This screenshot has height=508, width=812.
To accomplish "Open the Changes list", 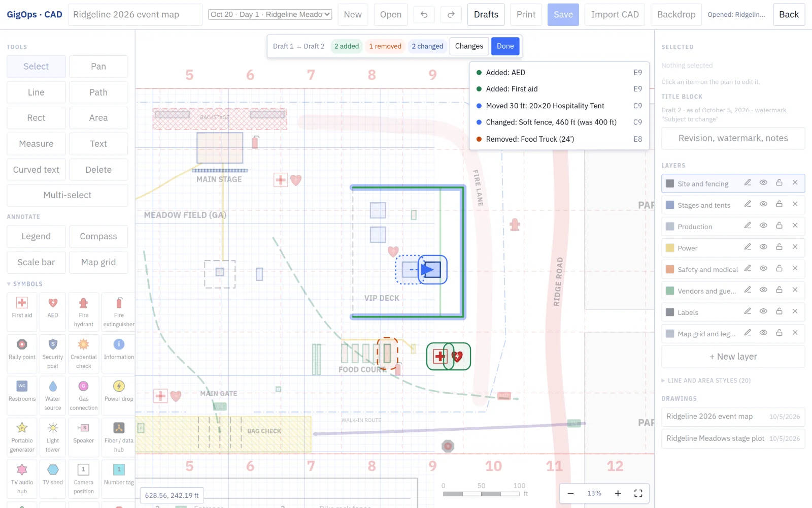I will coord(469,46).
